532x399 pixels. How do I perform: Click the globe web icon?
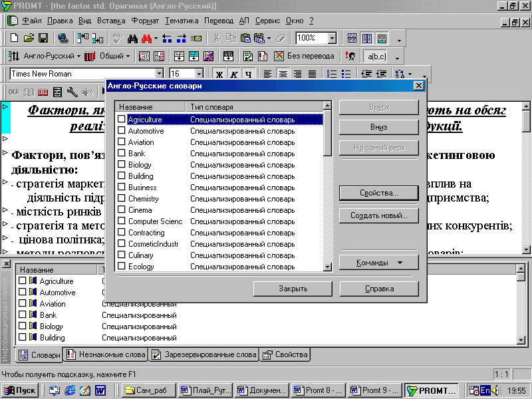click(x=63, y=38)
